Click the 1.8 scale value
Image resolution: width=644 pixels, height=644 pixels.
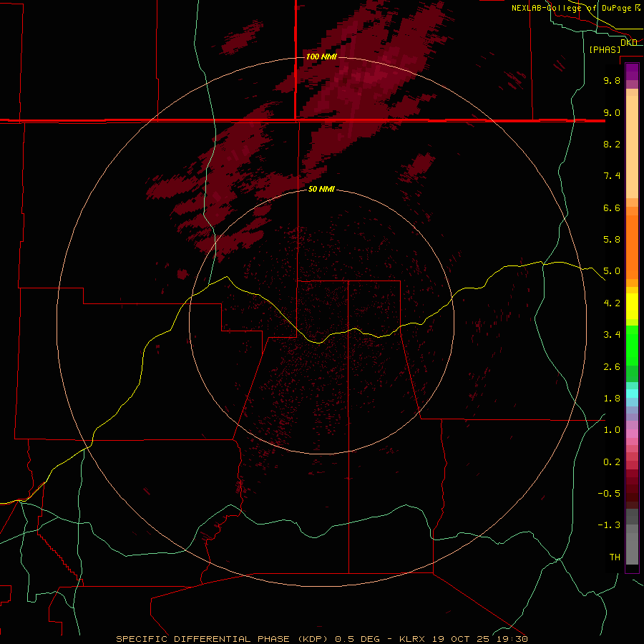[612, 399]
